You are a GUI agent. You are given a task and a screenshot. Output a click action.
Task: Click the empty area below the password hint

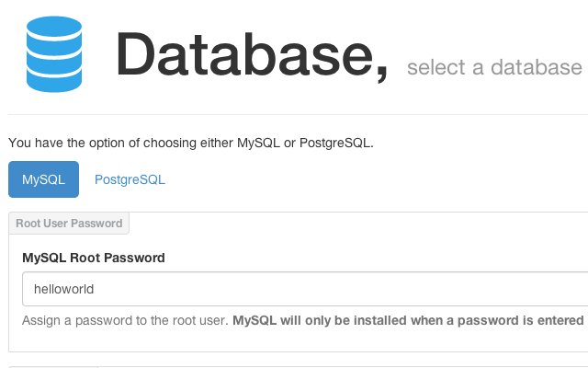coord(298,339)
